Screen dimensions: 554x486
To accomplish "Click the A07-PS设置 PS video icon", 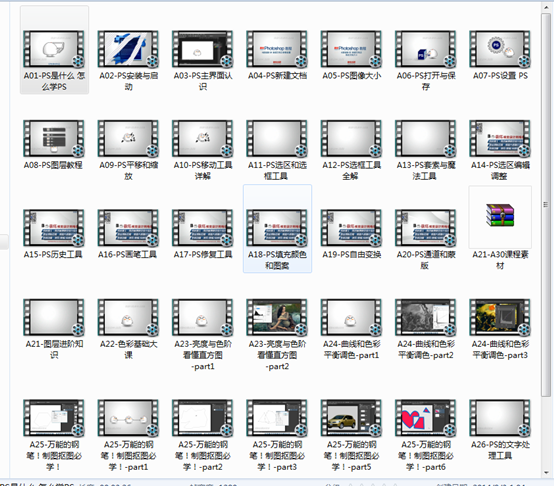I will pos(500,49).
